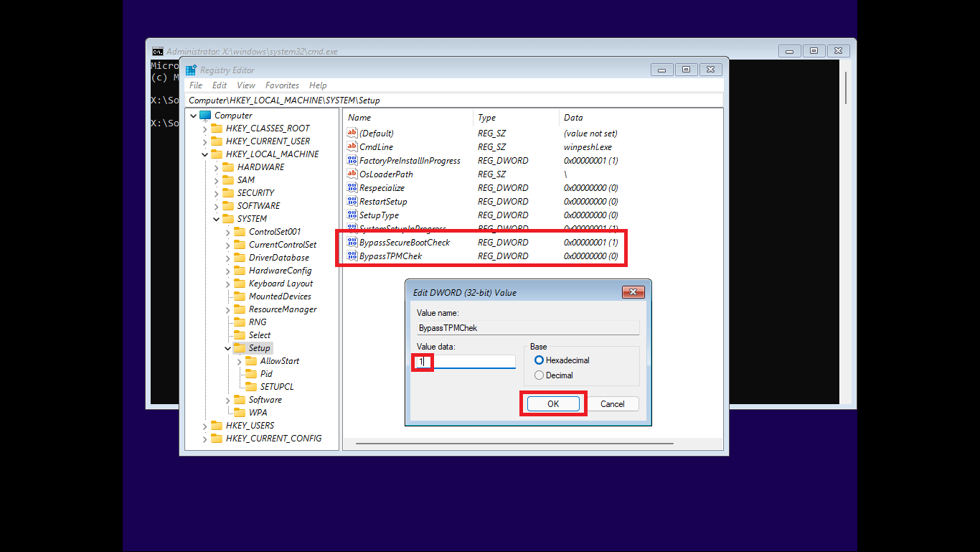Click the (Default) string value icon
The width and height of the screenshot is (980, 552).
(352, 133)
